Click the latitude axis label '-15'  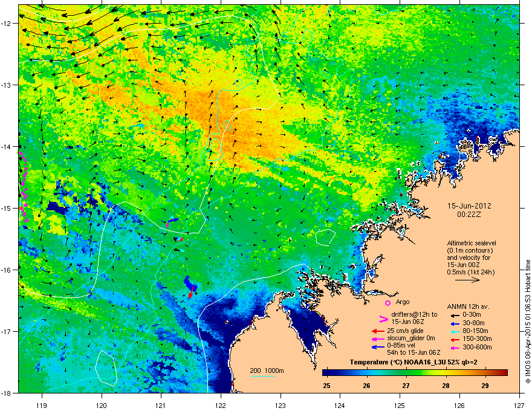click(7, 208)
